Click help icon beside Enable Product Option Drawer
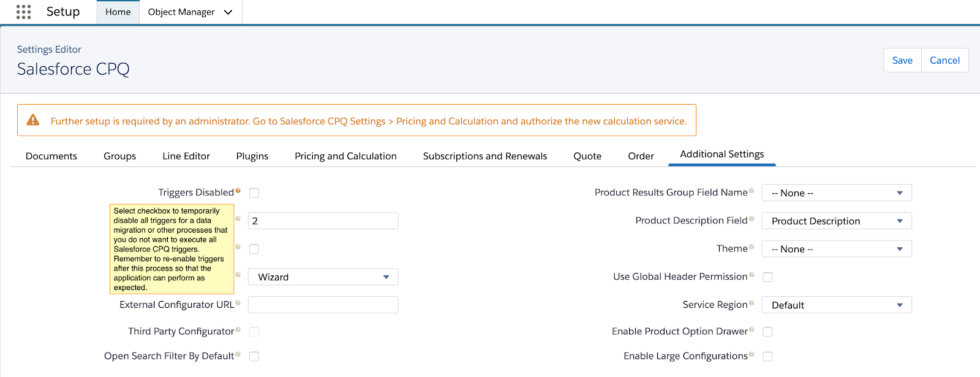980x377 pixels. pyautogui.click(x=752, y=330)
